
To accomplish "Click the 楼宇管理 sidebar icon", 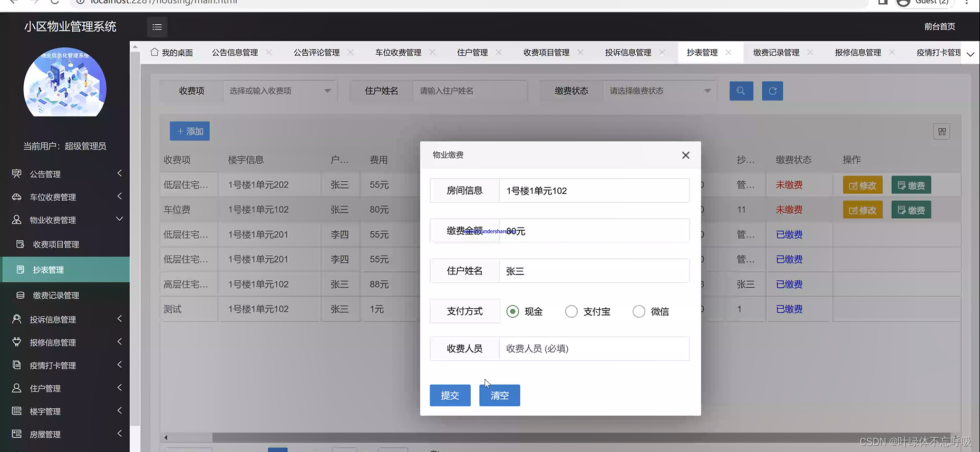I will 17,411.
